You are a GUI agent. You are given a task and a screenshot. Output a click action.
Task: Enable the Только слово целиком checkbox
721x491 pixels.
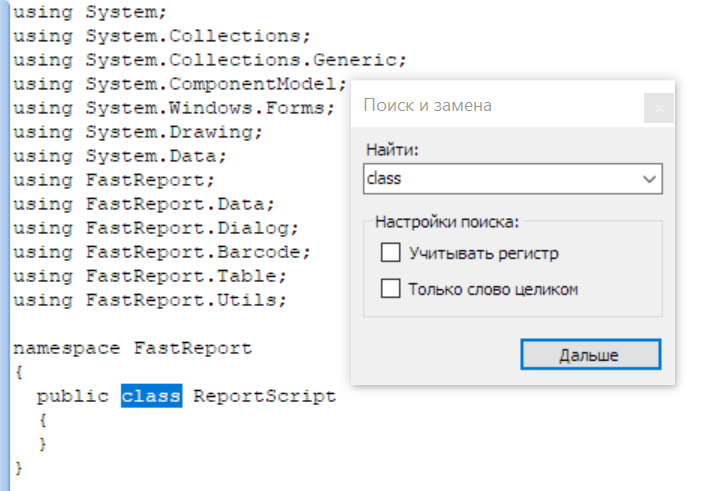pyautogui.click(x=390, y=289)
